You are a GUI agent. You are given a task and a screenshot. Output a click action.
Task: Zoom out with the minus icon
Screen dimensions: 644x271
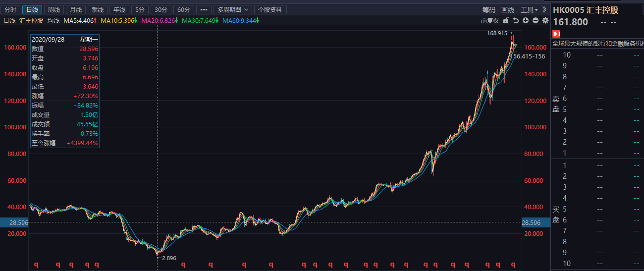[536, 20]
